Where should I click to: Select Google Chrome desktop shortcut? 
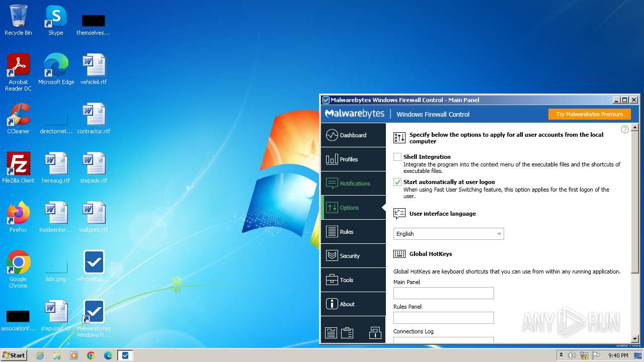(x=18, y=269)
